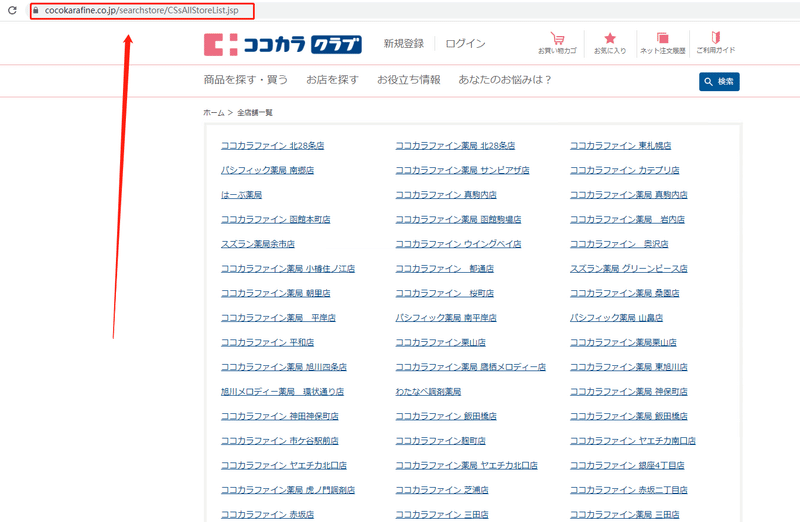Open ココカラファイン薬局栗山店 link

tap(623, 342)
